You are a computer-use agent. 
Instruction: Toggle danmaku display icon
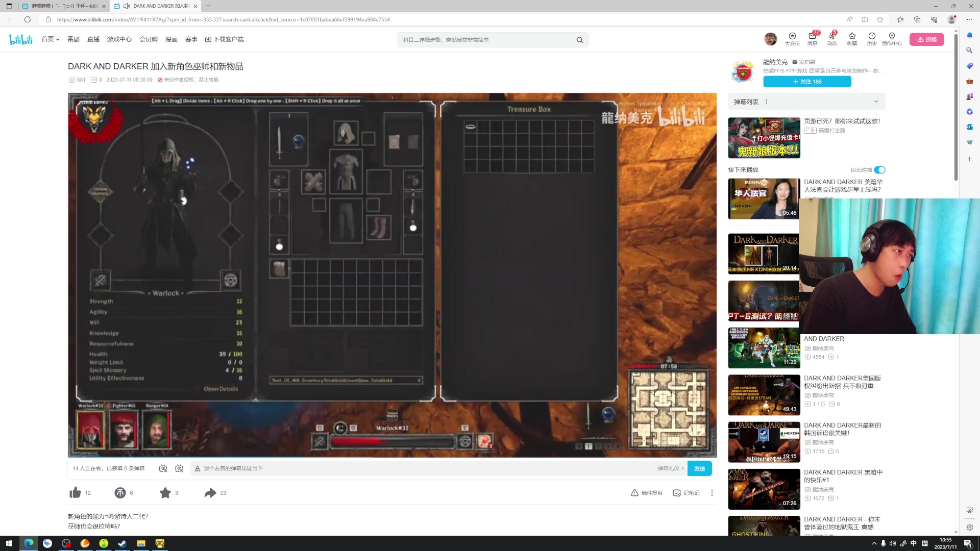(163, 468)
